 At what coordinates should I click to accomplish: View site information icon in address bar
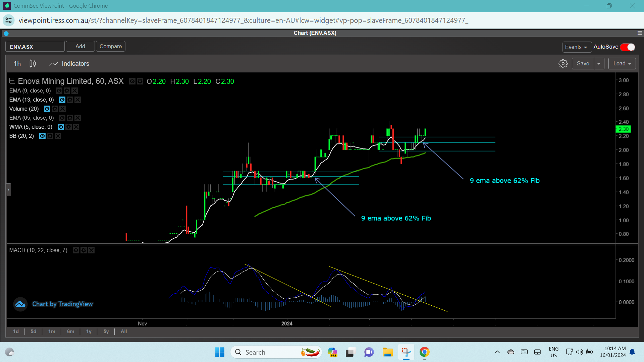[x=9, y=20]
